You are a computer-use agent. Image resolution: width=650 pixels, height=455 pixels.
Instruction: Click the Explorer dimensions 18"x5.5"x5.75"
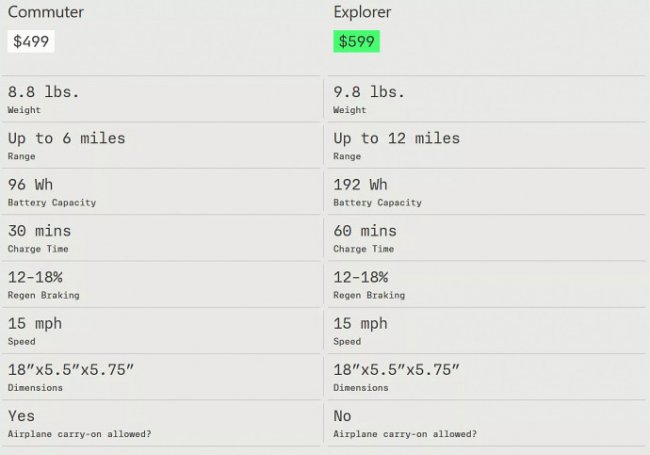(x=397, y=370)
